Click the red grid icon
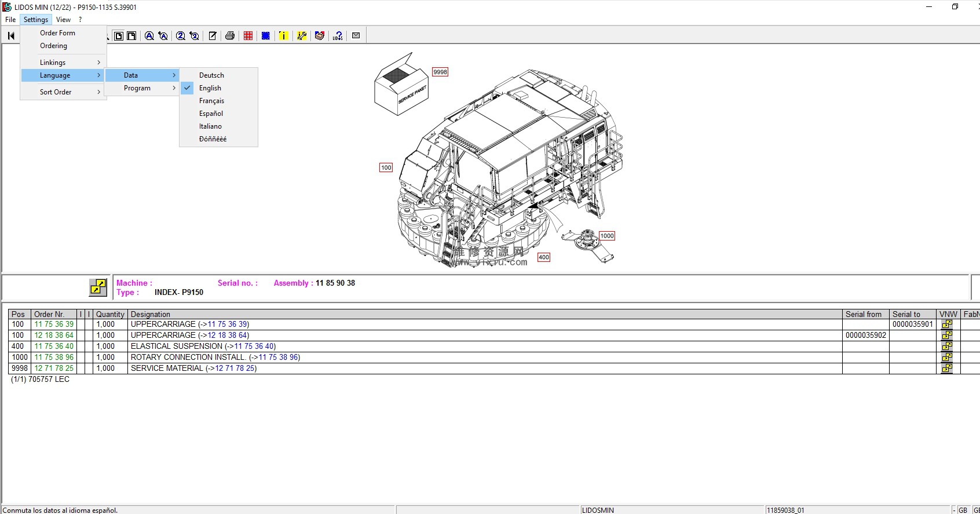The image size is (980, 514). coord(248,36)
